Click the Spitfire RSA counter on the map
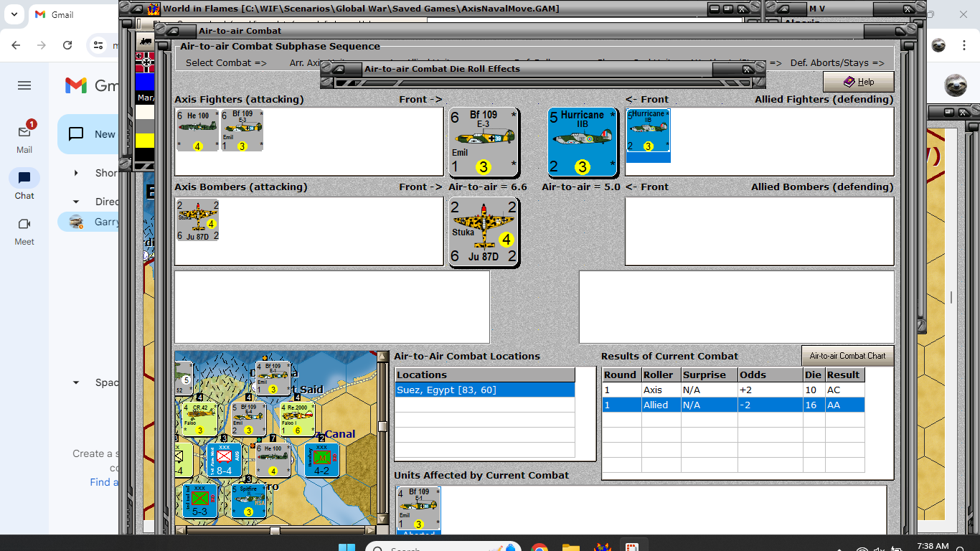 [x=248, y=501]
